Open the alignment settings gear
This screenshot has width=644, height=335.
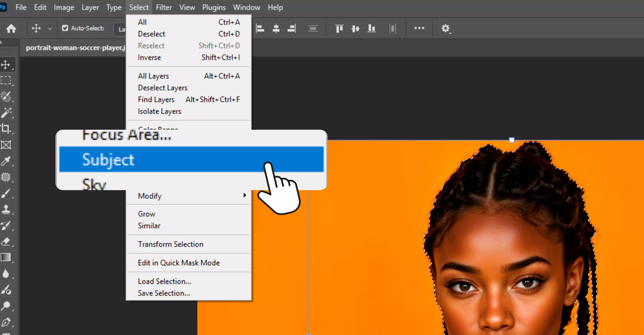445,28
